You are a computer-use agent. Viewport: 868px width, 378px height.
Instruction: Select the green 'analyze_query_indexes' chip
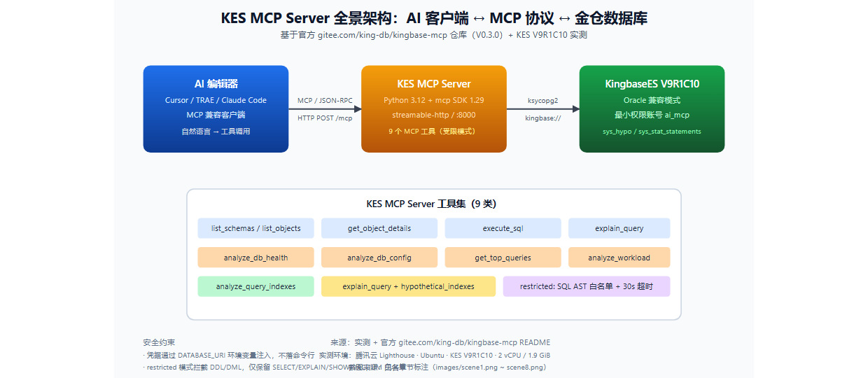tap(255, 286)
